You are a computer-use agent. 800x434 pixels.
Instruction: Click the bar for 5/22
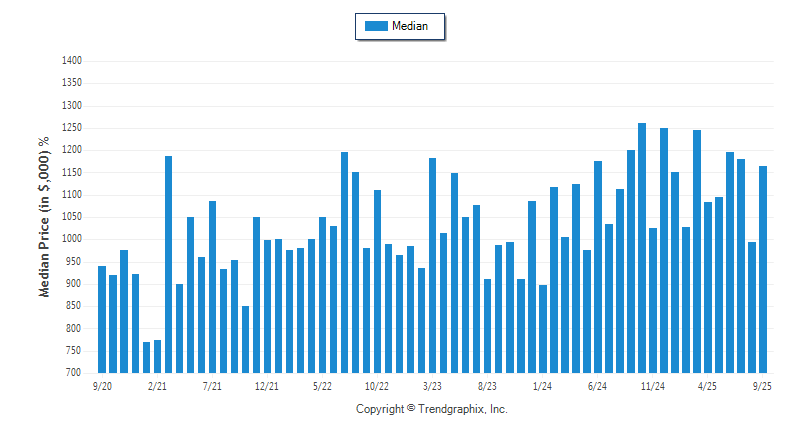tap(322, 295)
